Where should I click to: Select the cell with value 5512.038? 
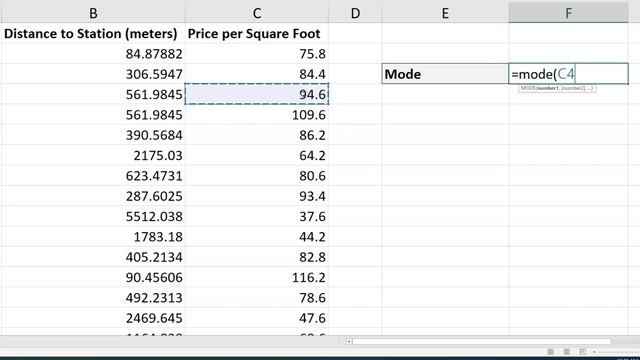[x=93, y=216]
